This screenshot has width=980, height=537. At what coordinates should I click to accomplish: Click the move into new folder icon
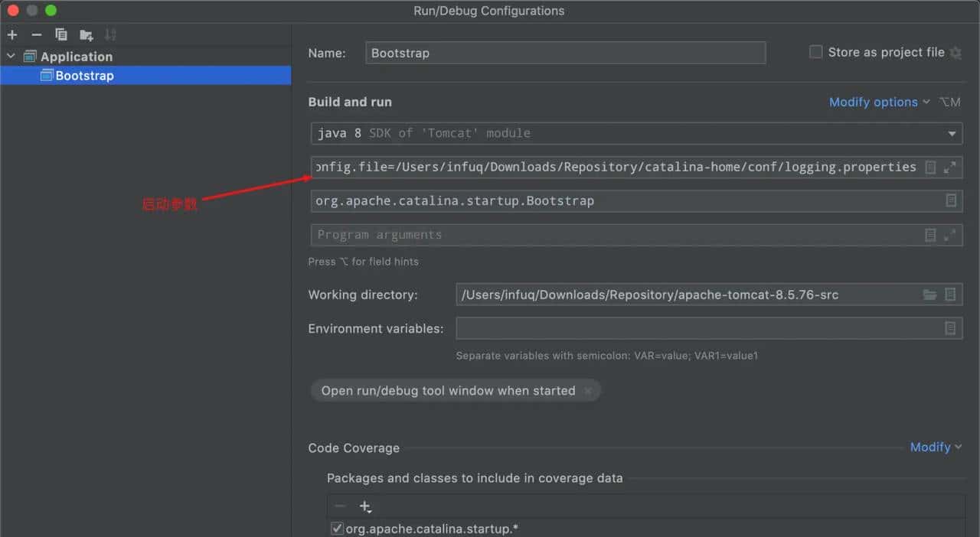tap(87, 34)
